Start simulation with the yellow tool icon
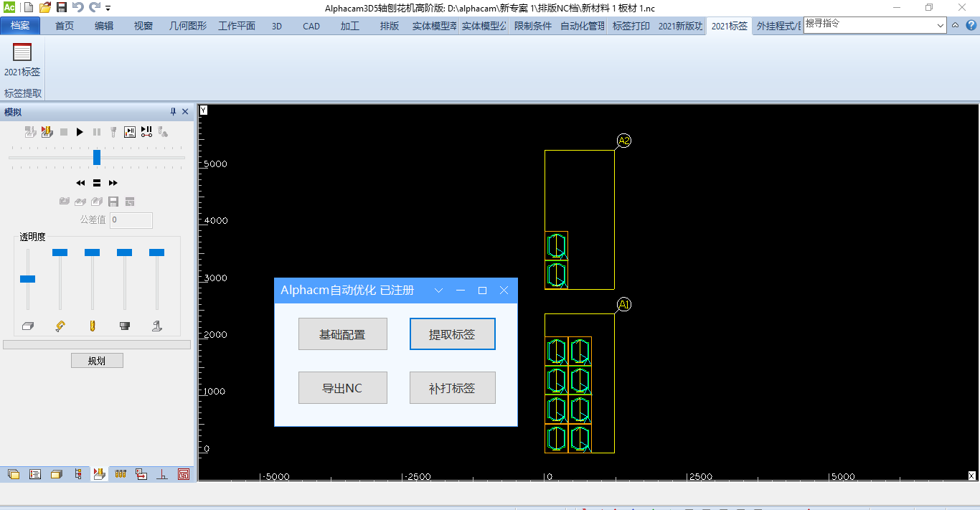 tap(47, 132)
